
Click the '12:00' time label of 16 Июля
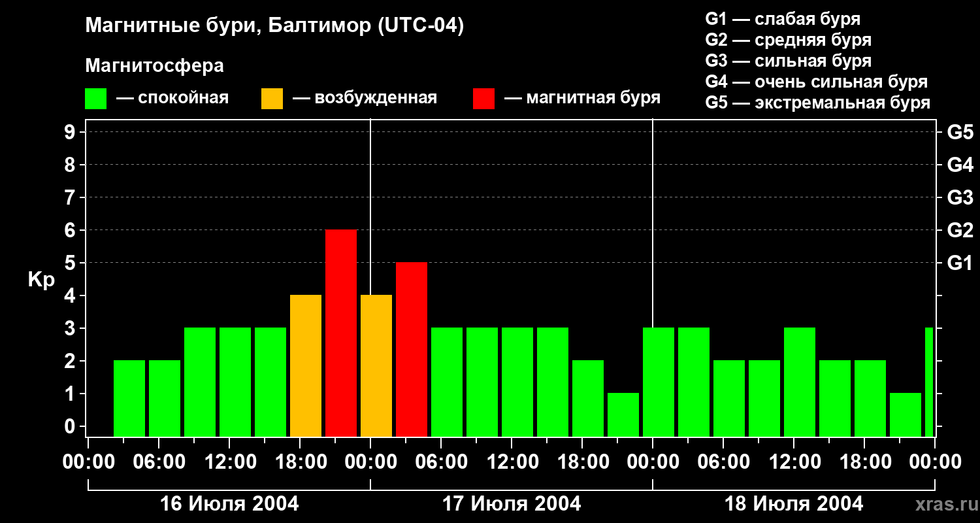pos(229,462)
